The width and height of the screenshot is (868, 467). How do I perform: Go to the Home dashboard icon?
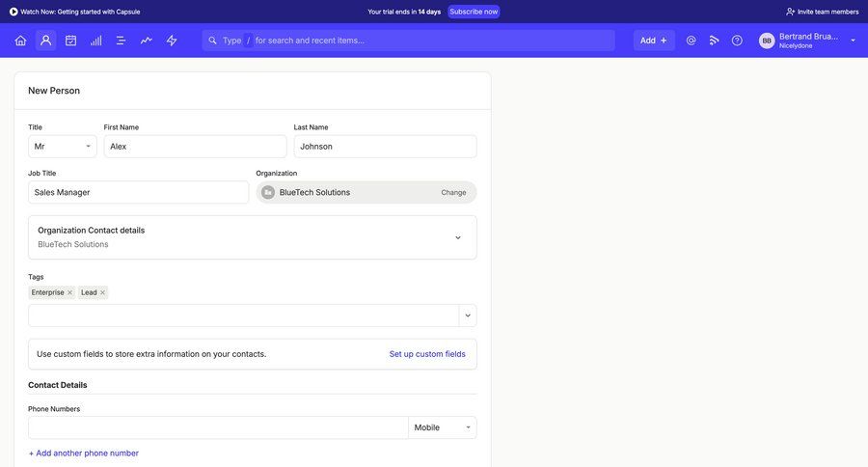[x=20, y=41]
